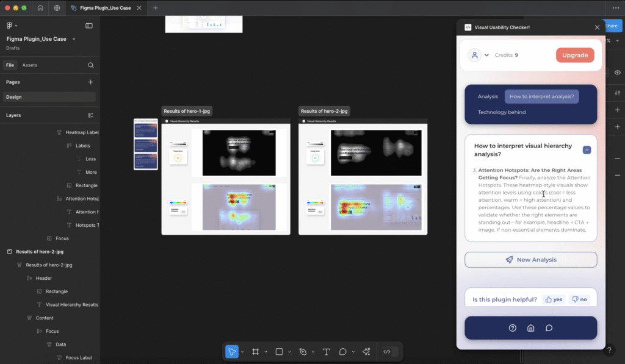Screen dimensions: 625x364
Task: Collapse all layers icon
Action: click(90, 115)
